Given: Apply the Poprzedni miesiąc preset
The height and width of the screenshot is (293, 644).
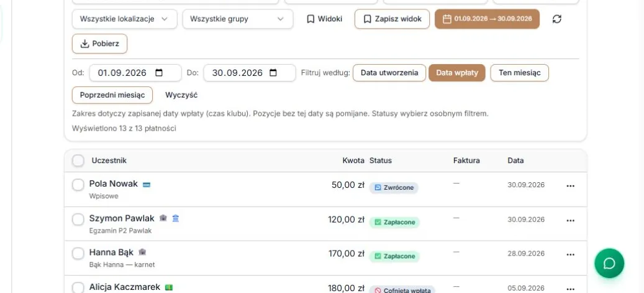Looking at the screenshot, I should tap(112, 95).
